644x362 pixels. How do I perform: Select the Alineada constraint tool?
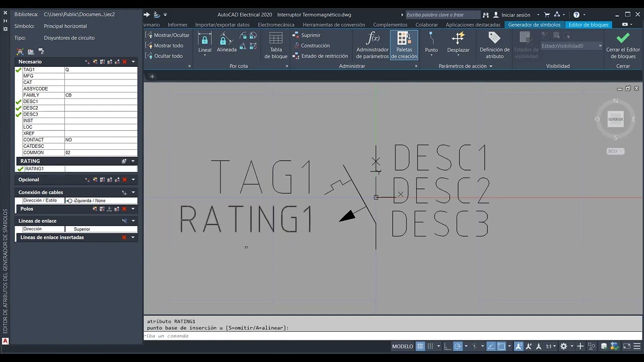[x=226, y=43]
